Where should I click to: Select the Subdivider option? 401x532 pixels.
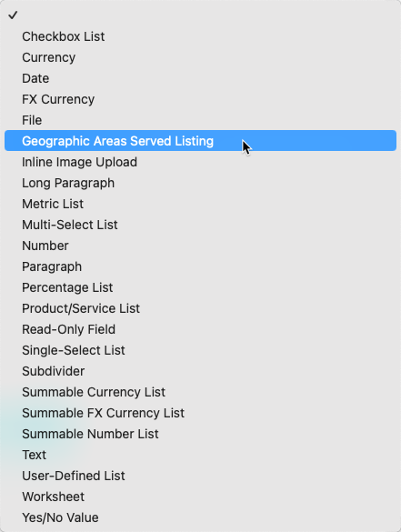[200, 371]
